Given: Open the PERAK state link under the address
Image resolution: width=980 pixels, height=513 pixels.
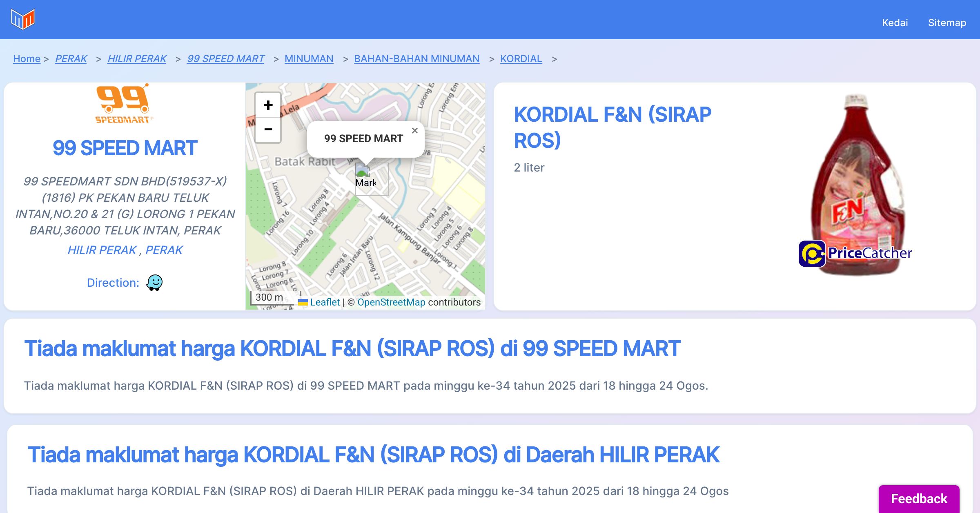Looking at the screenshot, I should [x=164, y=250].
